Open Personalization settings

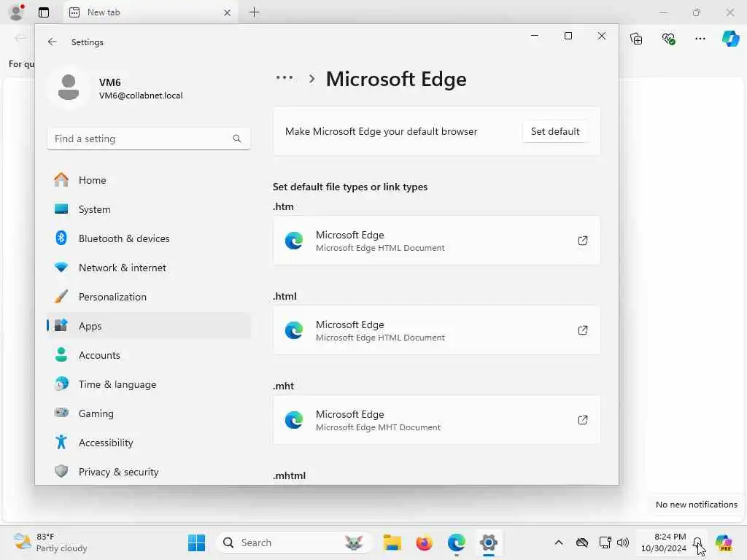pyautogui.click(x=149, y=297)
